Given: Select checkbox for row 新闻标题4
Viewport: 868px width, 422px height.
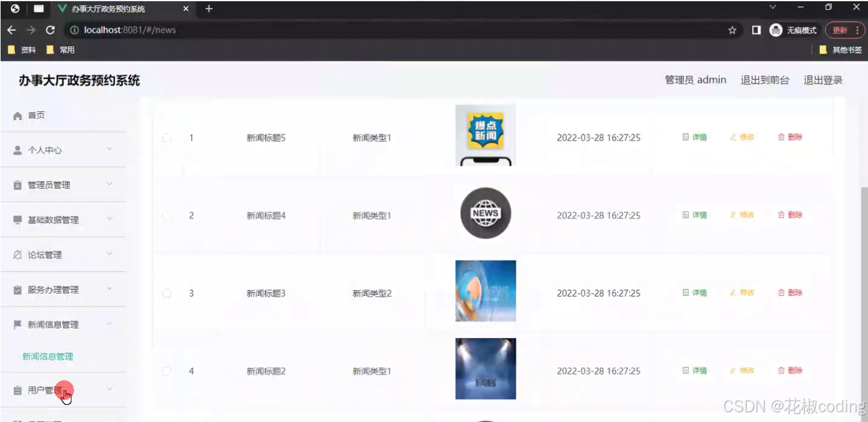Looking at the screenshot, I should tap(166, 216).
